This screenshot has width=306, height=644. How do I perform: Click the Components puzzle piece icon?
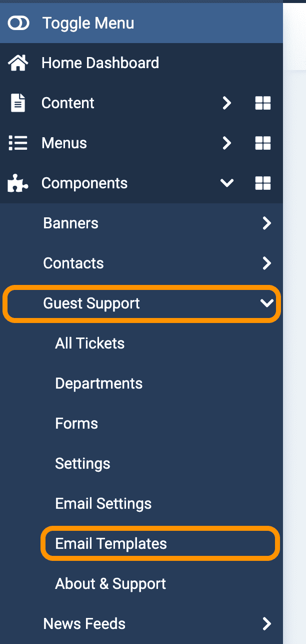[x=18, y=183]
